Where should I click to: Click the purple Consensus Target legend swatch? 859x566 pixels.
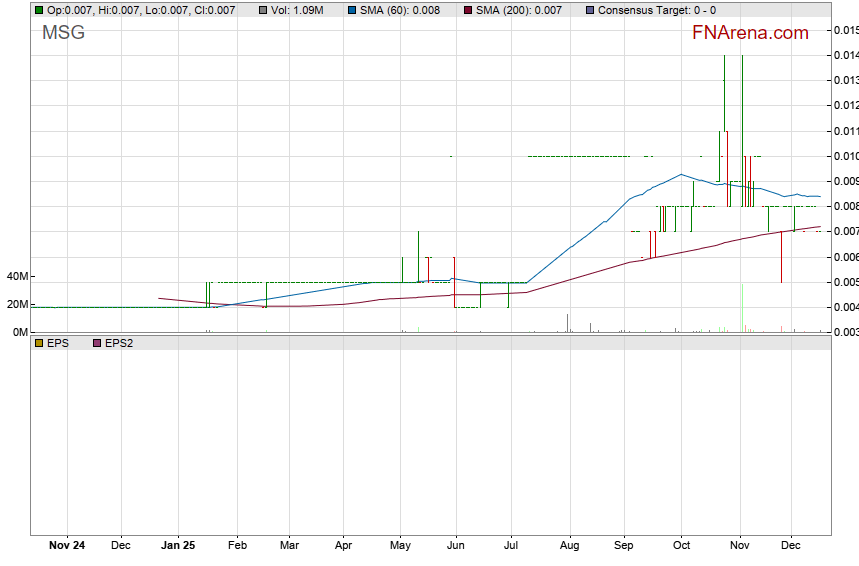pos(589,10)
